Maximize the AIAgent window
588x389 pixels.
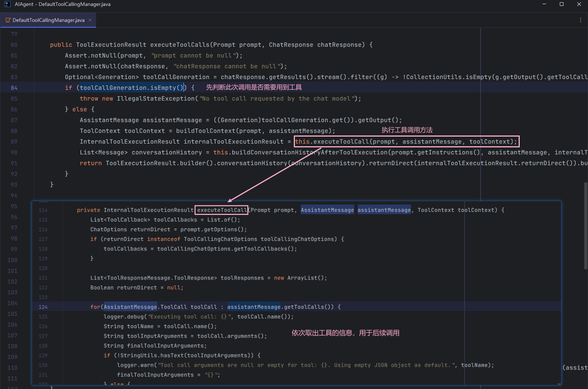562,4
